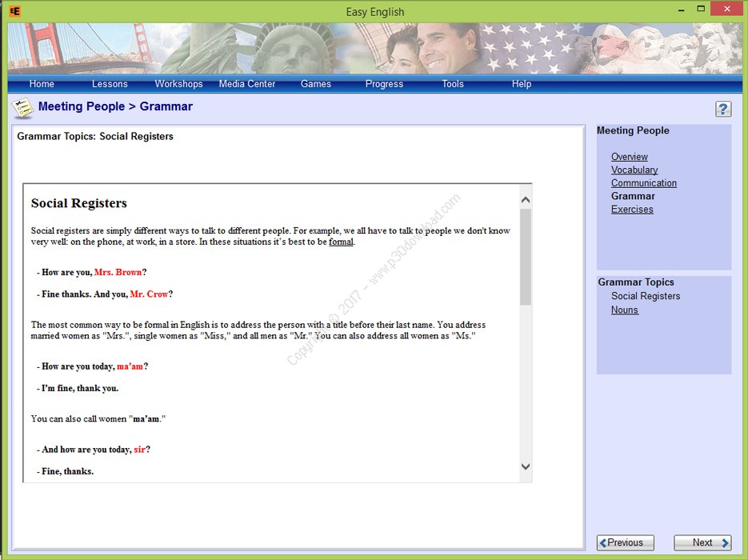Click the help question mark icon
The height and width of the screenshot is (560, 748).
click(723, 110)
